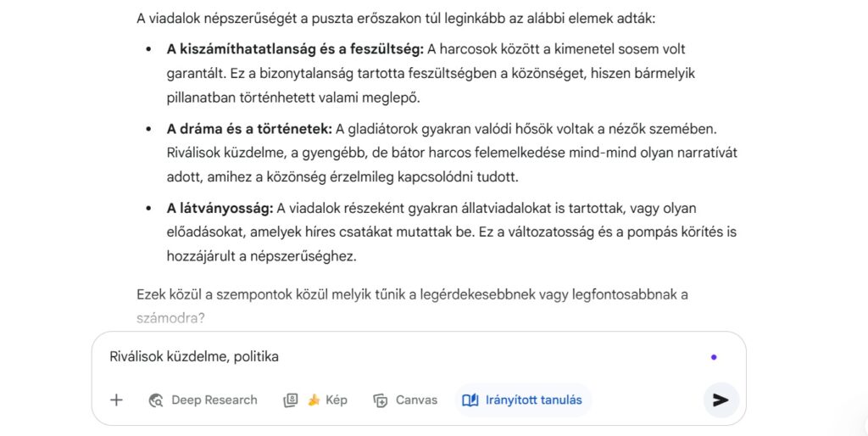The width and height of the screenshot is (868, 436).
Task: Click the bullet point before 'A dráma és a történetek'
Action: [x=148, y=130]
